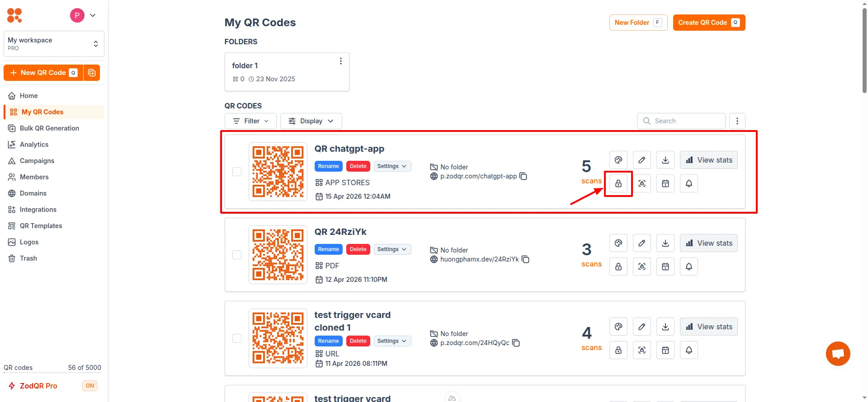Screen dimensions: 868x402
Task: Open the chat support bubble
Action: 838,354
